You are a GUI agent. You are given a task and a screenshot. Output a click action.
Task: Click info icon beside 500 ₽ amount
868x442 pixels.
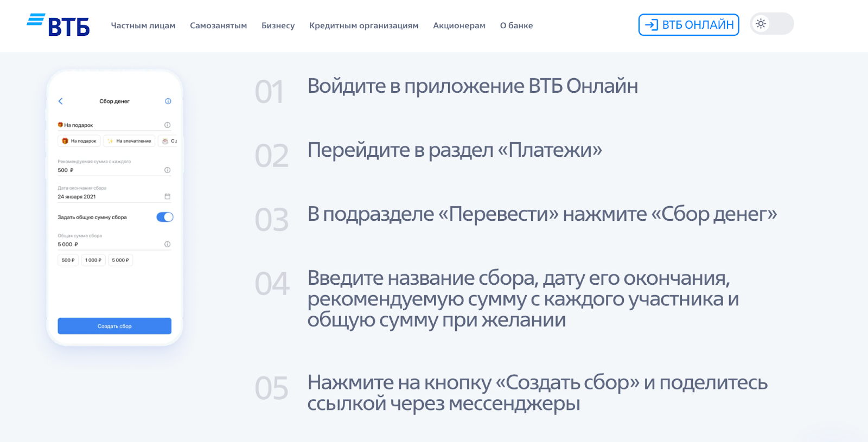(167, 170)
